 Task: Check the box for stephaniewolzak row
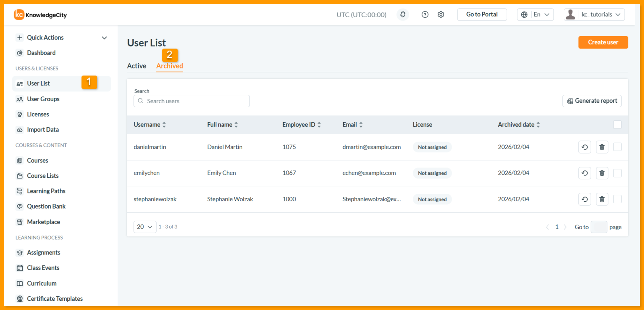click(x=617, y=199)
